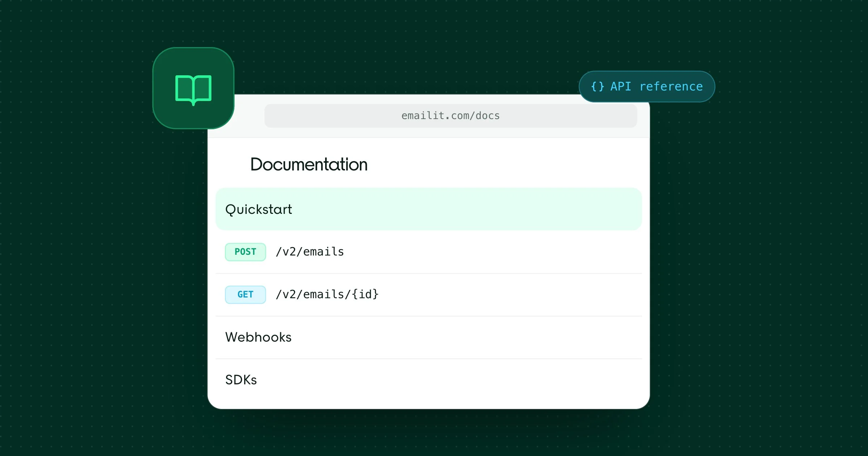Open the API reference pill button
Viewport: 868px width, 456px height.
tap(647, 86)
